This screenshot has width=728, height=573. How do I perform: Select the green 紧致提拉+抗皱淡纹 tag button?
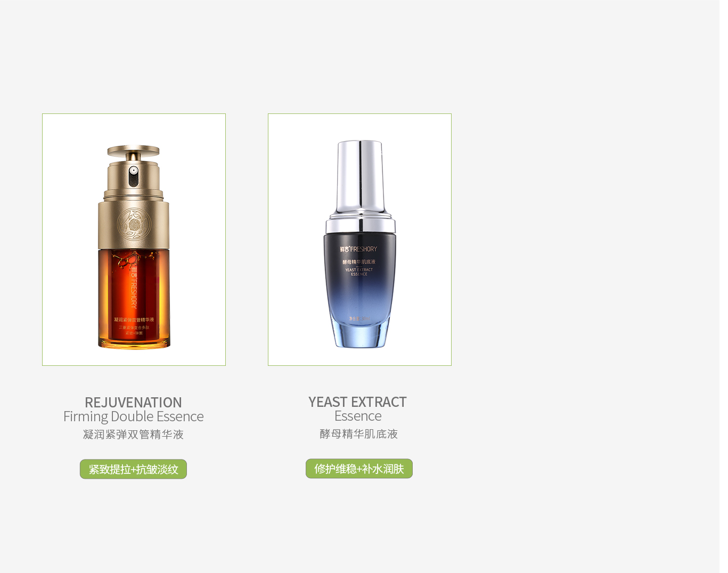tap(133, 469)
